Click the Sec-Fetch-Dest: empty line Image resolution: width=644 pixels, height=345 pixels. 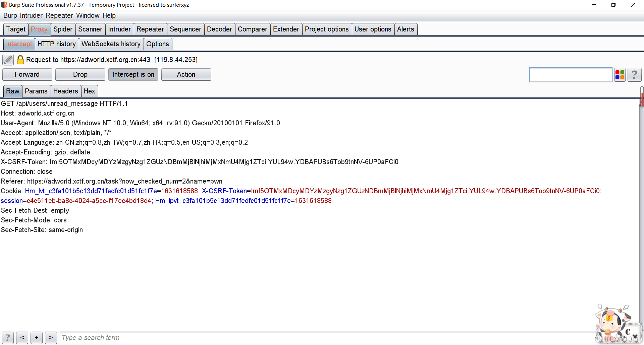coord(35,210)
